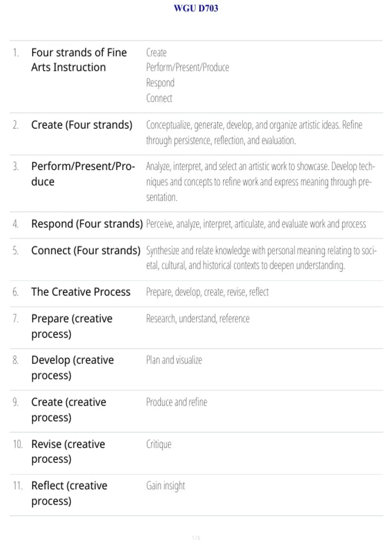Click the Critique definition text
392x556 pixels.
click(158, 444)
